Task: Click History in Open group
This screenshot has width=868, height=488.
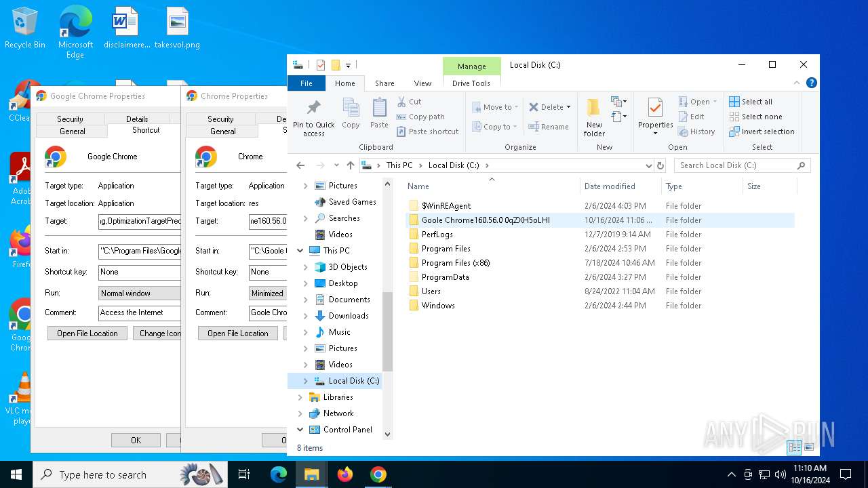Action: click(696, 131)
